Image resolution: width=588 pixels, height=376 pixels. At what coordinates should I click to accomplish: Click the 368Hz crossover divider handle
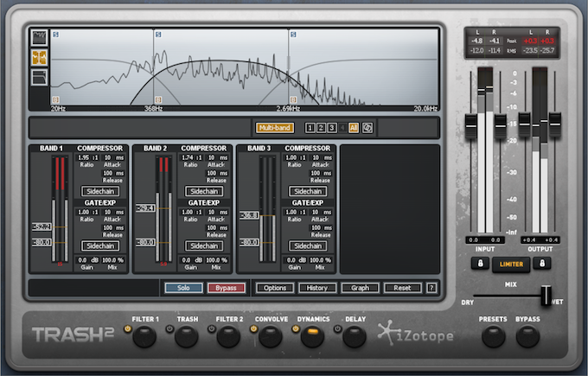point(153,67)
